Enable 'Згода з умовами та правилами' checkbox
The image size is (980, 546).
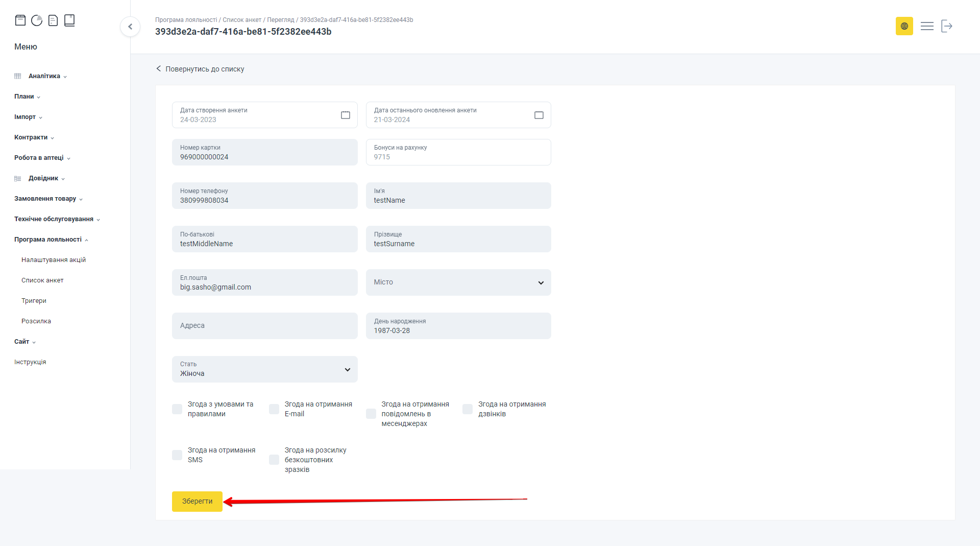(x=177, y=409)
